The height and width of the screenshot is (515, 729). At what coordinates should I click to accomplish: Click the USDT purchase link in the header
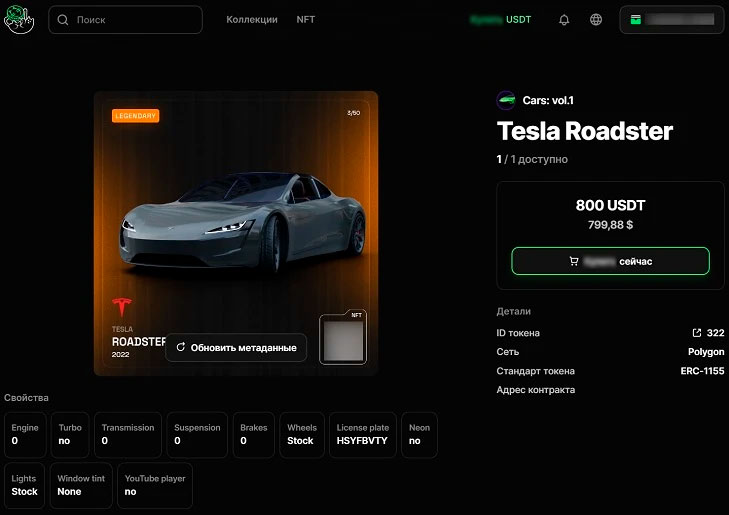(x=501, y=20)
